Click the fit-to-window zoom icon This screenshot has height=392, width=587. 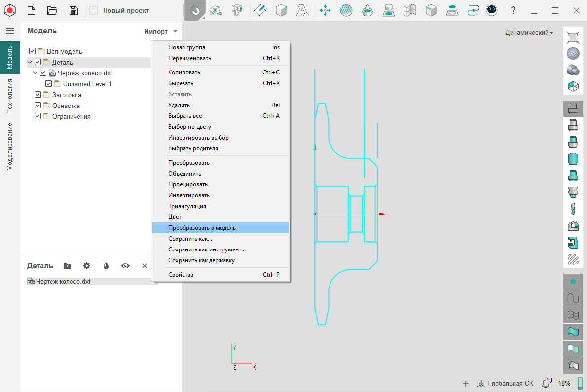click(x=573, y=37)
